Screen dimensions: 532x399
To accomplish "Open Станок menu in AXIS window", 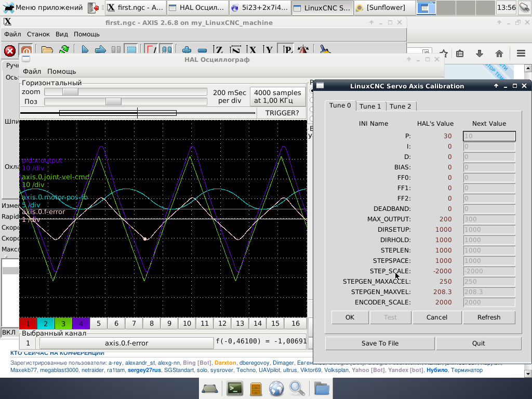I will (38, 34).
